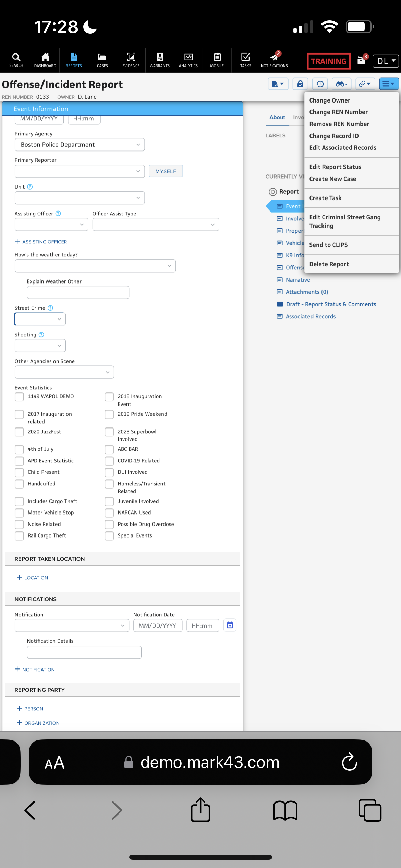Click the Unit help question icon
Image resolution: width=401 pixels, height=868 pixels.
pos(30,187)
